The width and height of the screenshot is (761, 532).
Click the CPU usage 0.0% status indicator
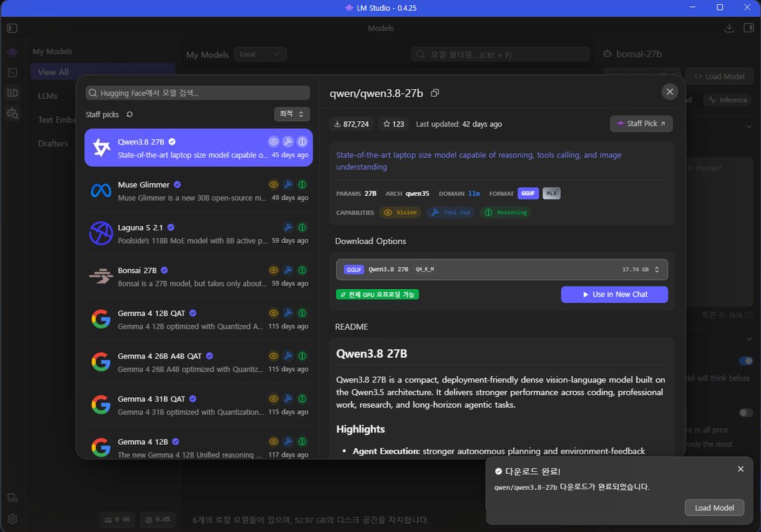158,520
